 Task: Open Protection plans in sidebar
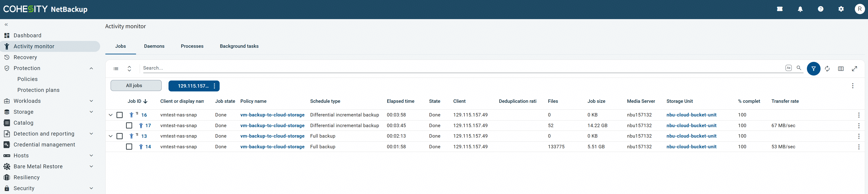[x=38, y=90]
